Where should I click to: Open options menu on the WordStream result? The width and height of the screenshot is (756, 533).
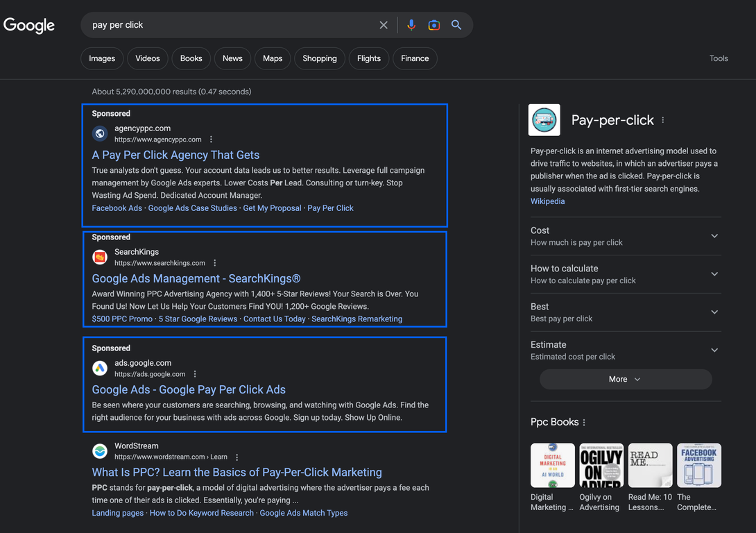pyautogui.click(x=237, y=457)
